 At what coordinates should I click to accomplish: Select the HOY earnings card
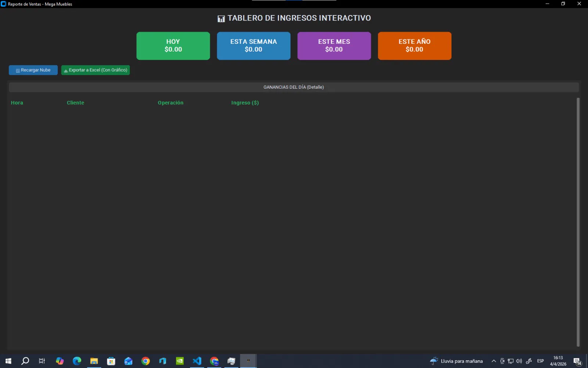coord(173,46)
